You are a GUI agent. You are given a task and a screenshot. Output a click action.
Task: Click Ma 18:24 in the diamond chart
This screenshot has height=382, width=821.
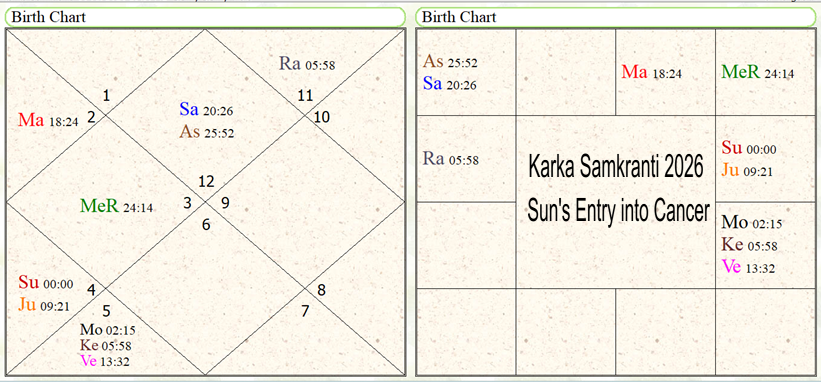point(48,120)
